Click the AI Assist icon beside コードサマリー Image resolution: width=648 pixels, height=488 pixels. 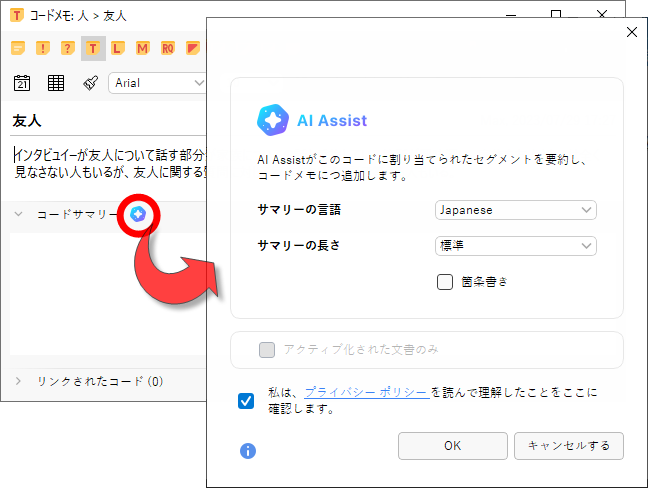138,214
